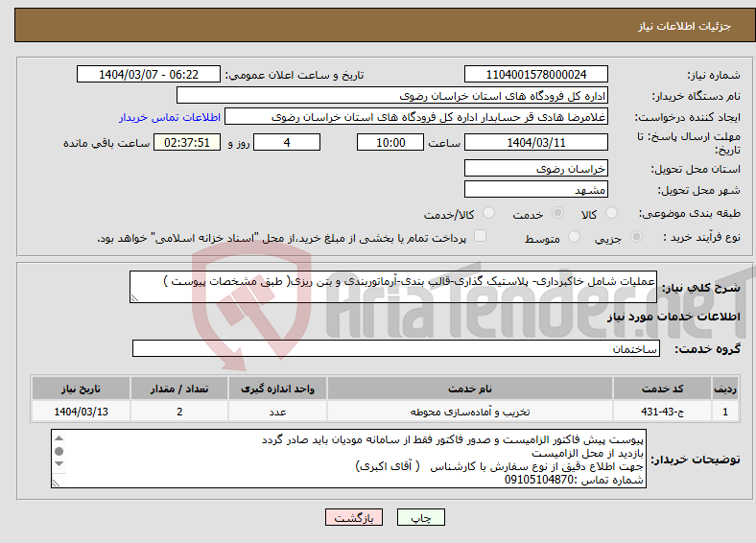The width and height of the screenshot is (756, 543).
Task: Click the remaining days field showing 4
Action: click(287, 142)
